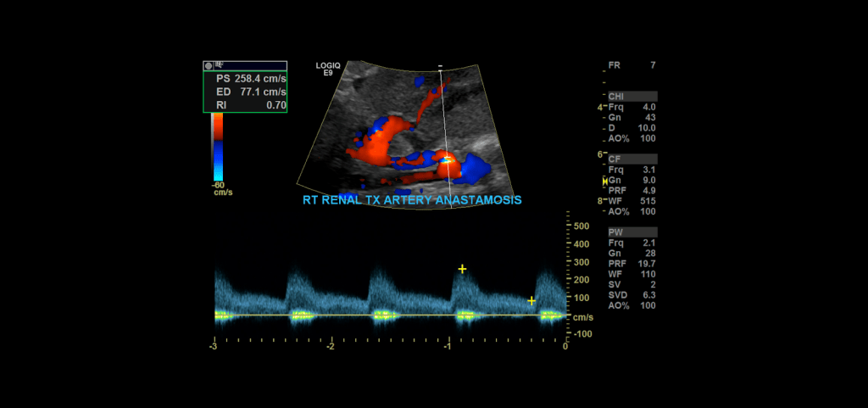The height and width of the screenshot is (408, 868).
Task: Select the Doppler sample volume gate
Action: (443, 158)
